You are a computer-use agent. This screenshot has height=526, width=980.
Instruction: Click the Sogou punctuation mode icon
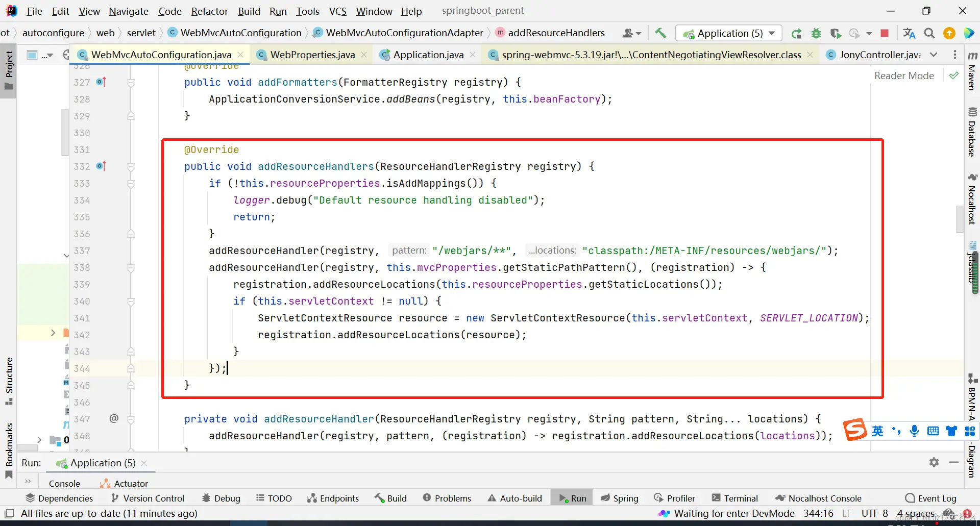896,431
